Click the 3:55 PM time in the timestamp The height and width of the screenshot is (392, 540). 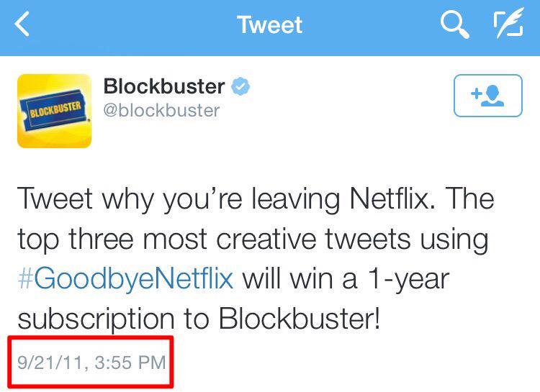point(130,363)
